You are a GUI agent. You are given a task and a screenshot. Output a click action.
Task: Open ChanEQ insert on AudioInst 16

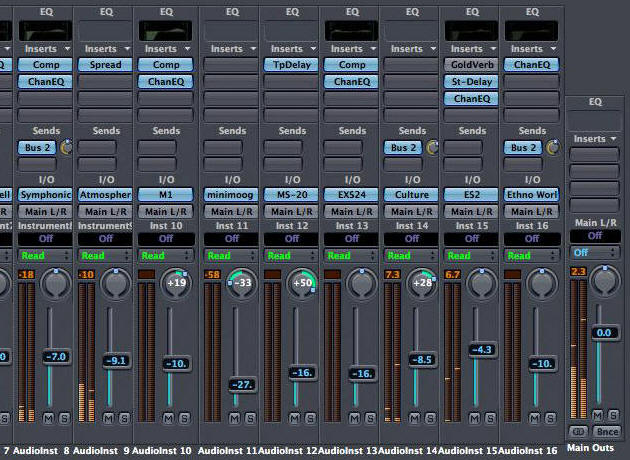pos(532,65)
